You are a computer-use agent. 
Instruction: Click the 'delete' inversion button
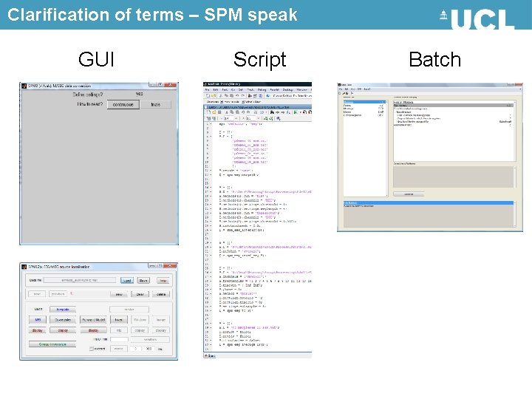tap(161, 294)
